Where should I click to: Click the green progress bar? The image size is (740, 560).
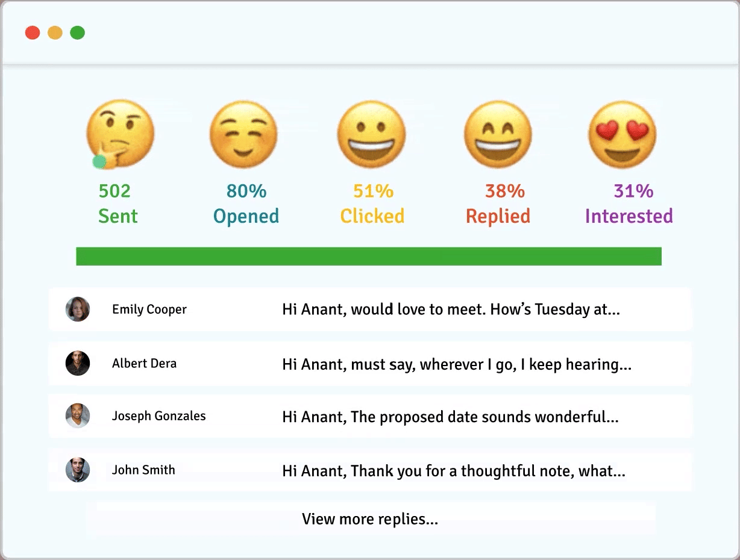(369, 256)
